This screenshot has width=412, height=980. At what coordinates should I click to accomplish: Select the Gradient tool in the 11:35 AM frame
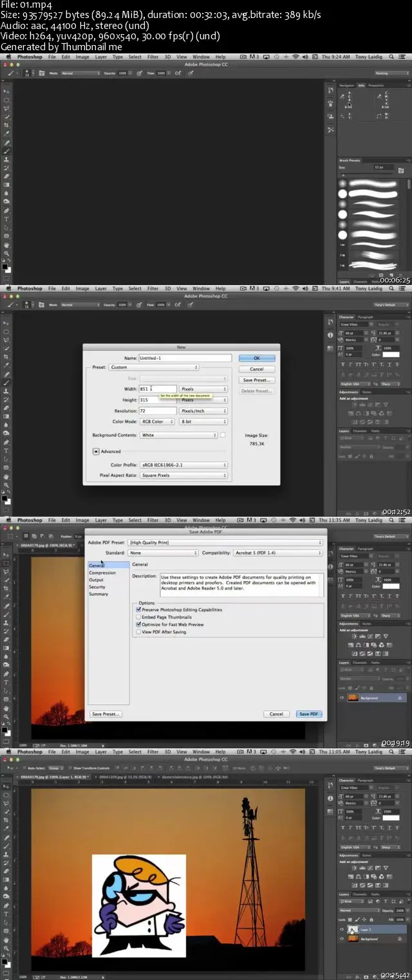pyautogui.click(x=6, y=648)
